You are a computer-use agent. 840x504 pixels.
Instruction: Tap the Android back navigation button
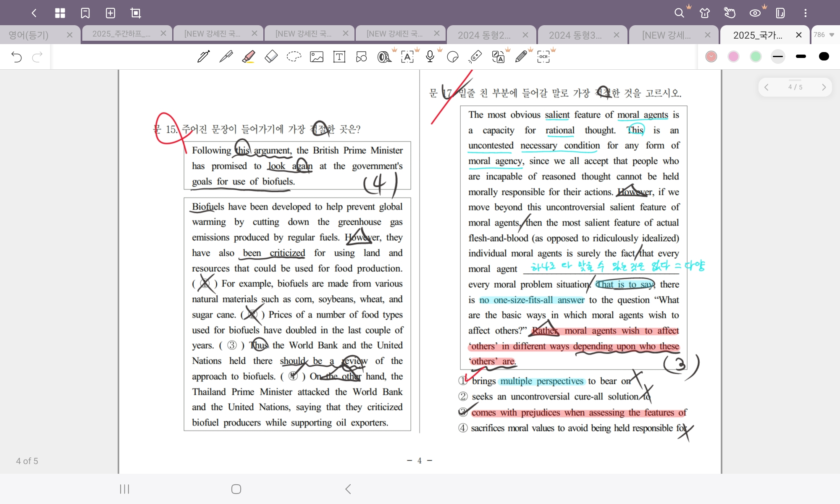click(x=348, y=489)
